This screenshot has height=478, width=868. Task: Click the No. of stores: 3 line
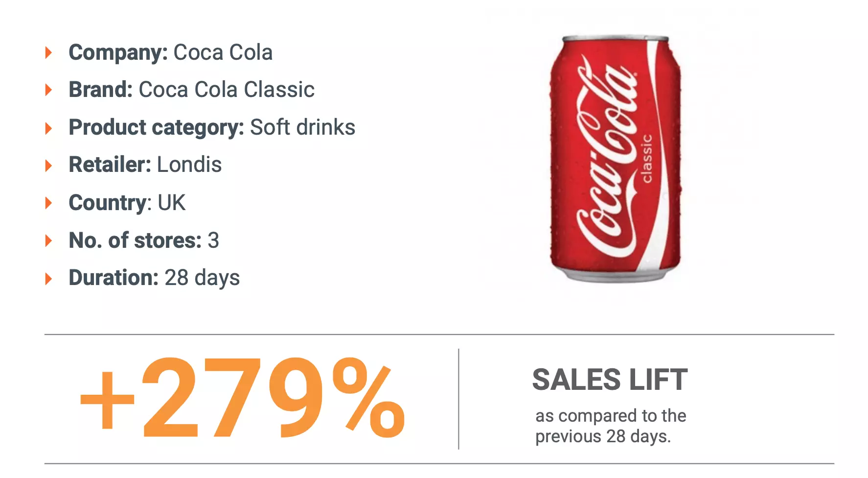(143, 240)
